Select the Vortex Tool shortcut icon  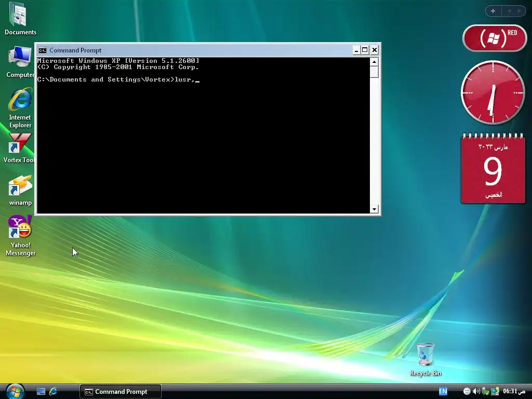[19, 148]
